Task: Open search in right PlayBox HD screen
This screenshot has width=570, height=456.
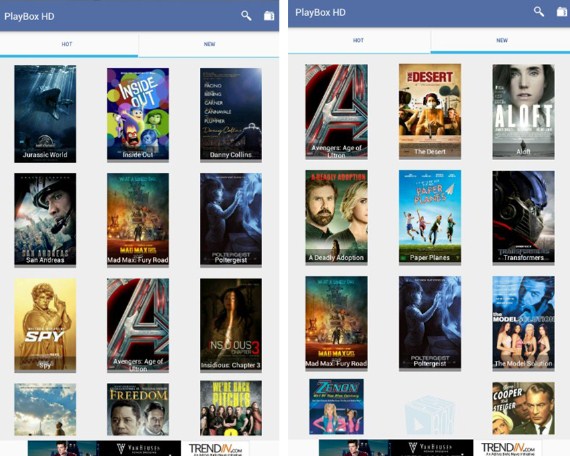Action: 539,12
